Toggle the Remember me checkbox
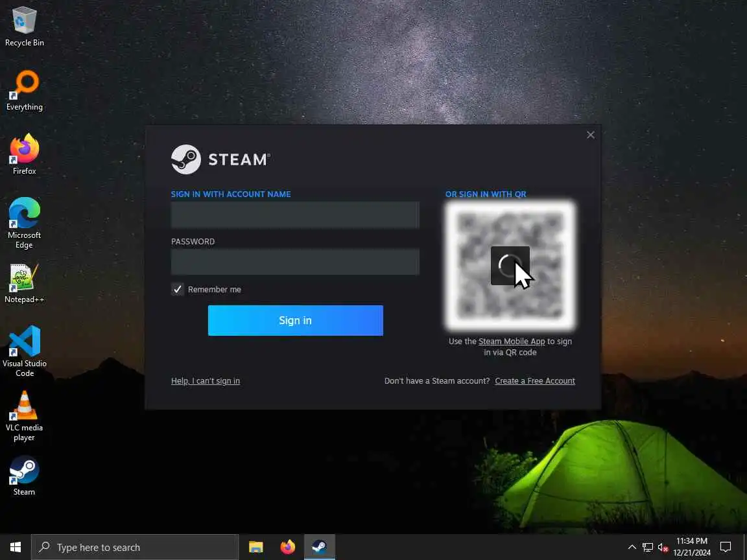Screen dimensions: 747x560 (x=177, y=289)
